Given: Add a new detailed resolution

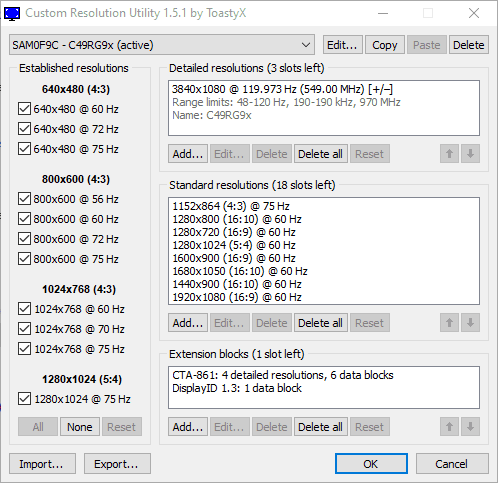Looking at the screenshot, I should pyautogui.click(x=188, y=154).
